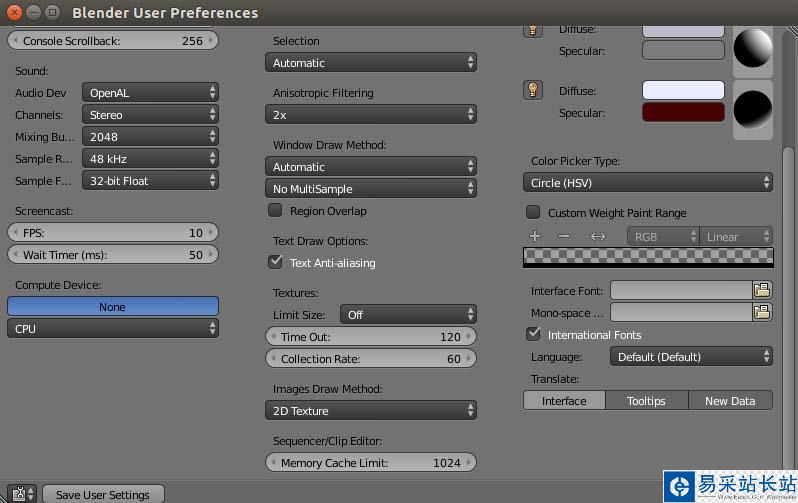Click texture Time Out field

coord(371,337)
